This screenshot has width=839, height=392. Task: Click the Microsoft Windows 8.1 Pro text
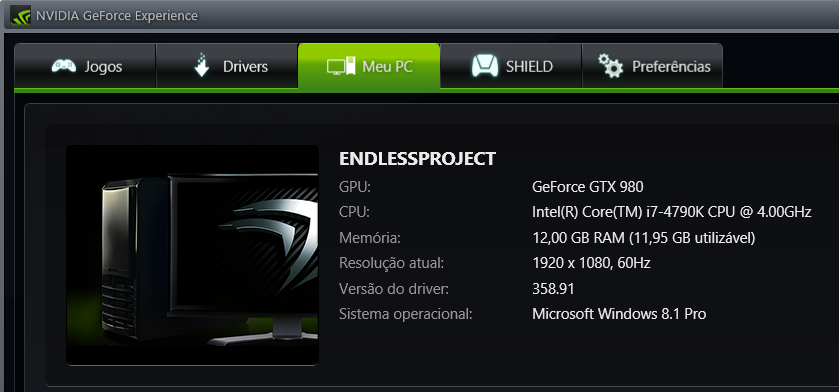tap(619, 314)
